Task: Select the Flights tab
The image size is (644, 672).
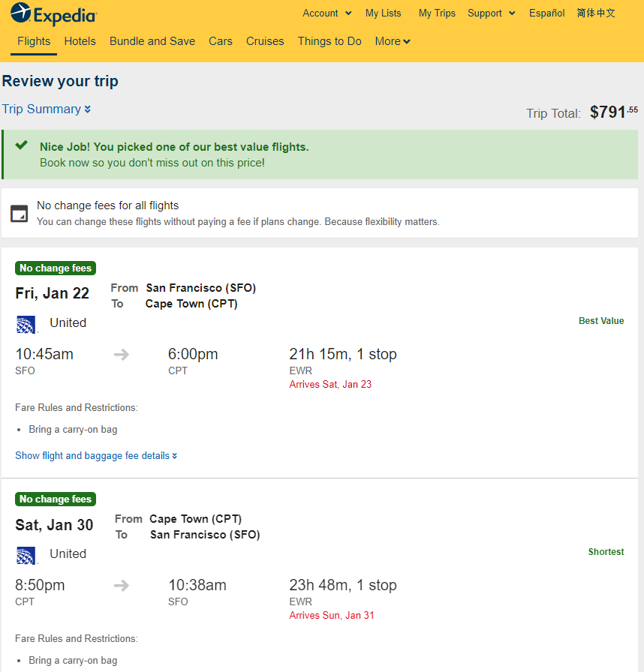Action: coord(34,41)
